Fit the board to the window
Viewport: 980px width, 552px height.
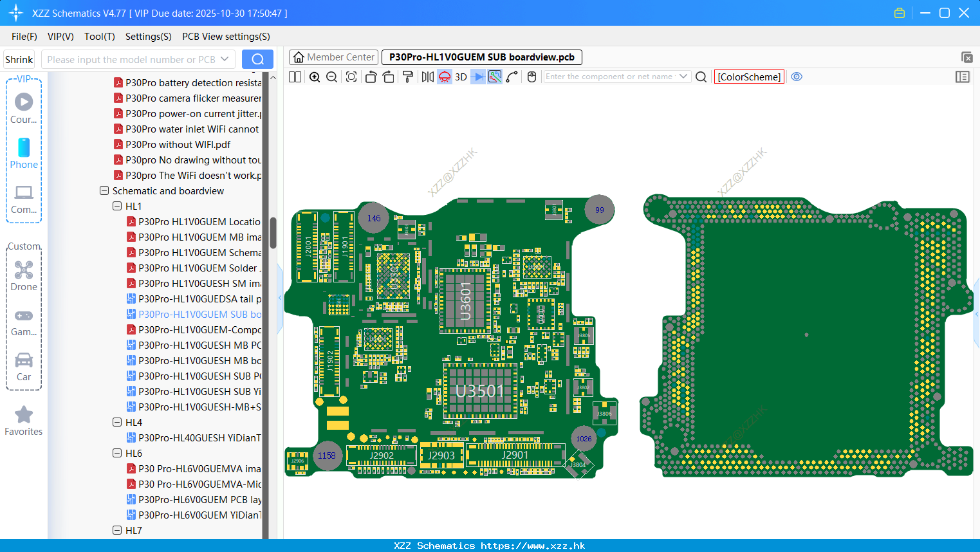pos(351,77)
